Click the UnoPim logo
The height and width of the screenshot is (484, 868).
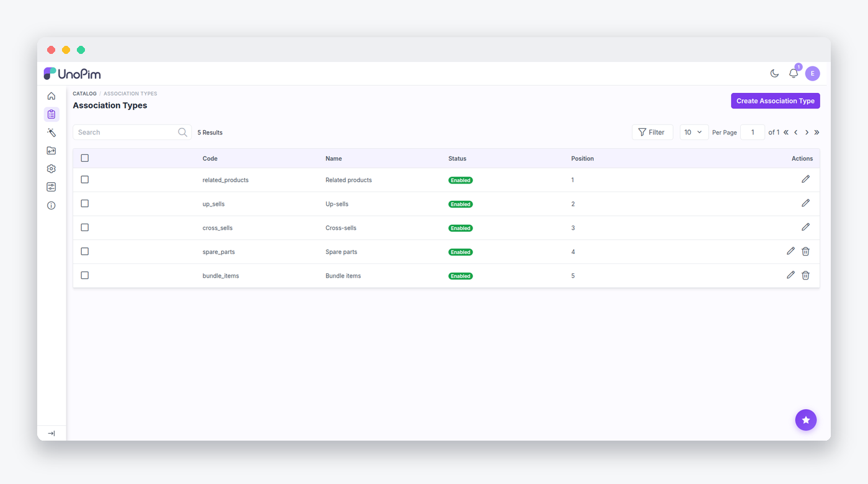click(72, 74)
